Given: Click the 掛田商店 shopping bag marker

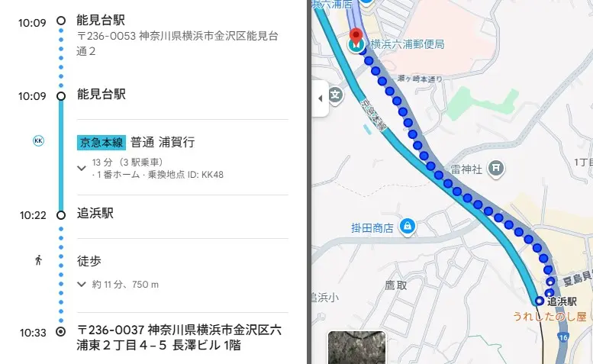Looking at the screenshot, I should coord(408,227).
